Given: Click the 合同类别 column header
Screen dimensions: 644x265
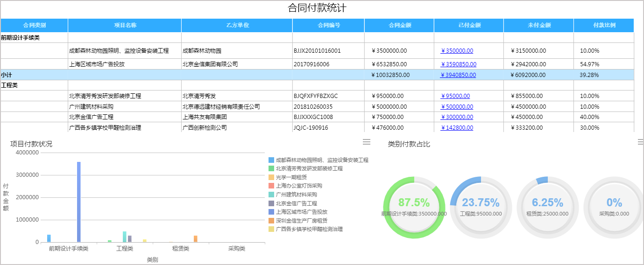Looking at the screenshot, I should click(x=35, y=25).
